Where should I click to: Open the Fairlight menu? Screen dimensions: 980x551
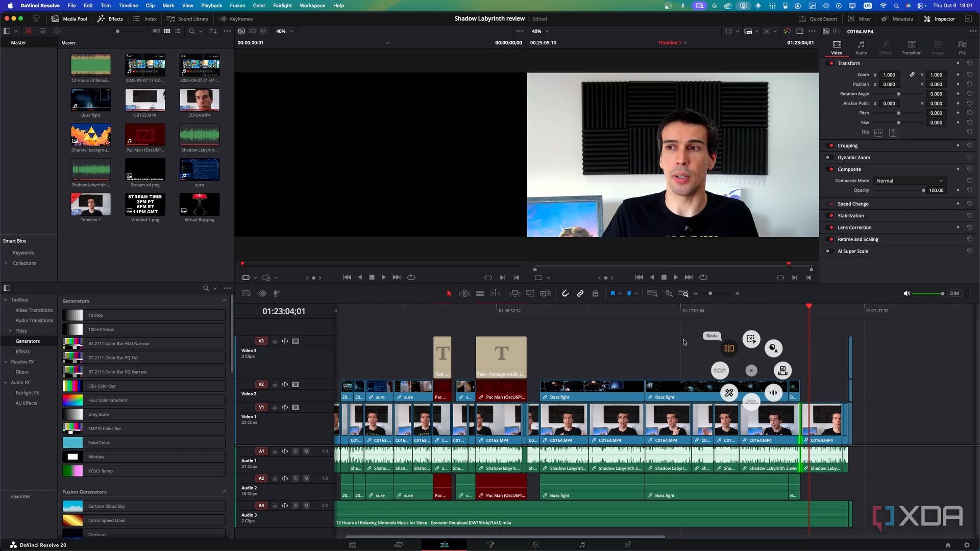coord(282,6)
